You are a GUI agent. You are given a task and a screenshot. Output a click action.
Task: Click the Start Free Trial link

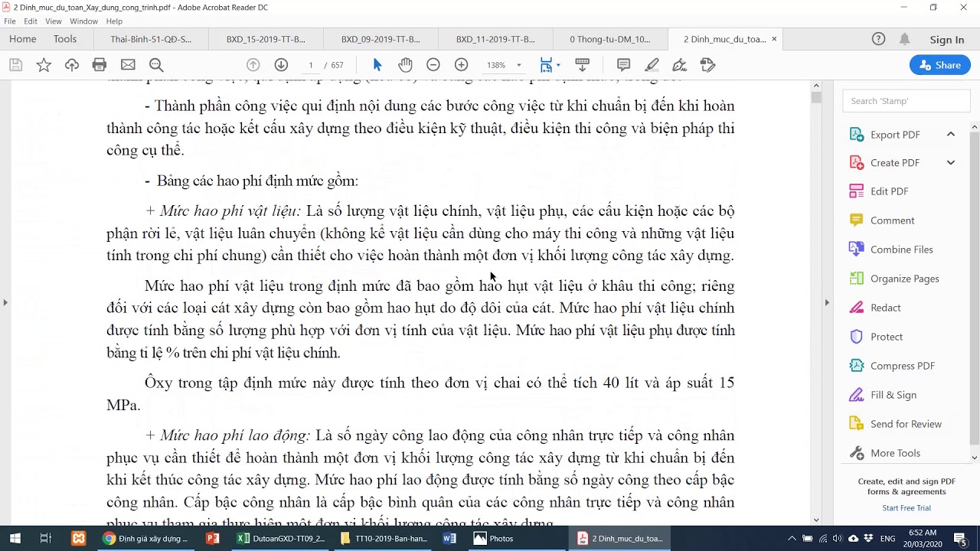pyautogui.click(x=906, y=508)
